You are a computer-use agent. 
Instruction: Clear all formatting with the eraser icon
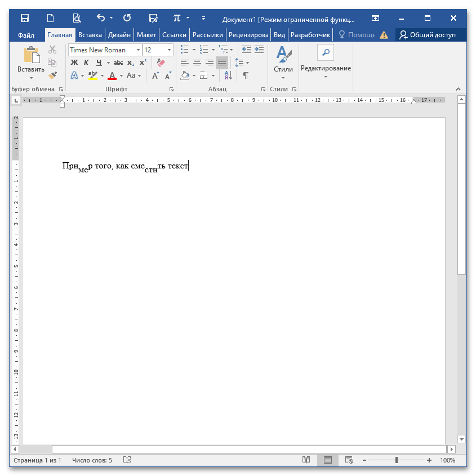click(x=161, y=63)
